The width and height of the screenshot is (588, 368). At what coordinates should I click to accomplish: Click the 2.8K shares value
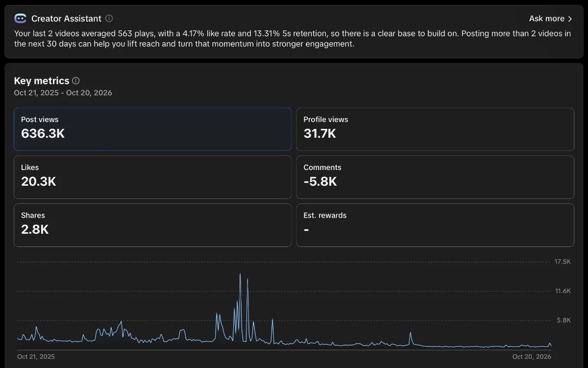tap(35, 229)
